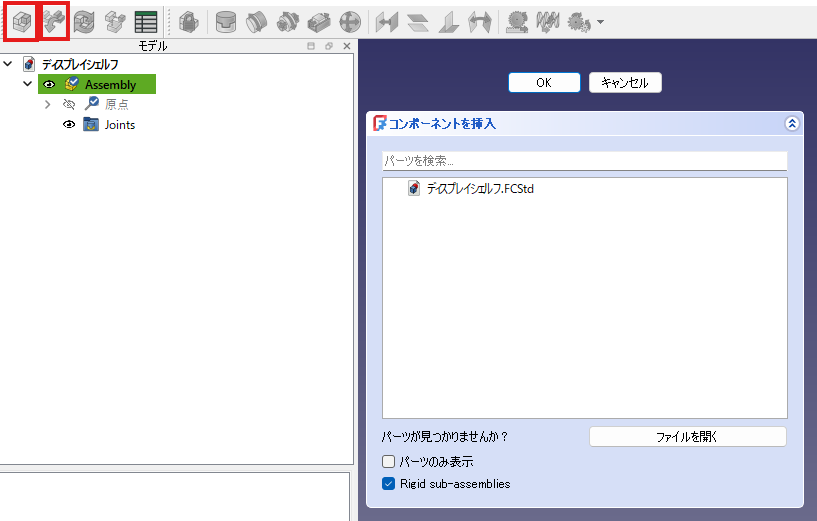Collapse the コンポーネントを挿入 panel
Screen dimensions: 817x521
[x=792, y=124]
